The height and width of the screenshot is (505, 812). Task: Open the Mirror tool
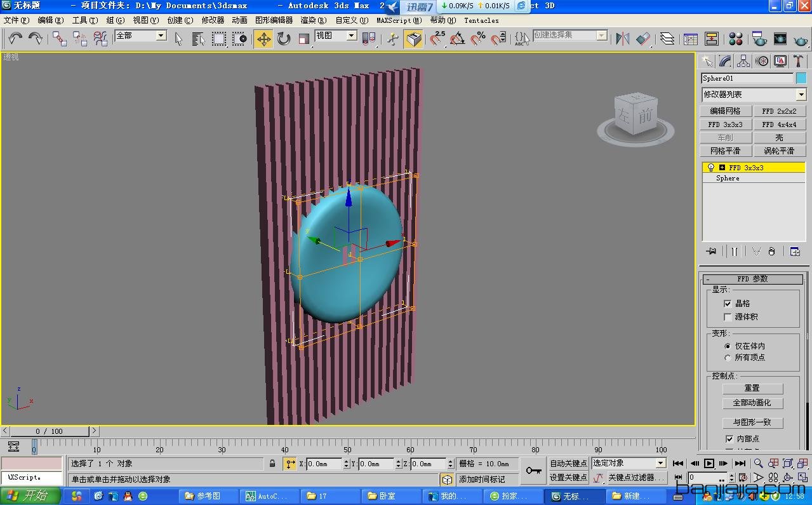(622, 39)
